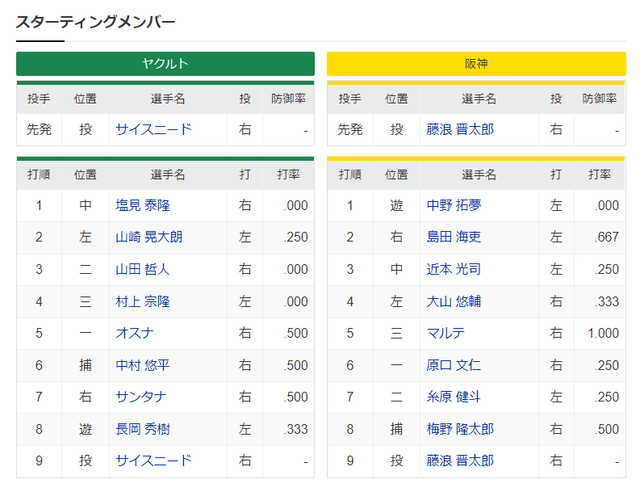The image size is (640, 492).
Task: Click 先発 cell in Yakult pitcher table
Action: (39, 129)
